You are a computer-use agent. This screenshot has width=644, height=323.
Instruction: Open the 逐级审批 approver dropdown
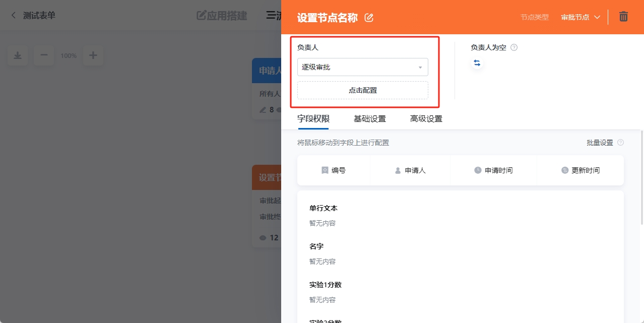[362, 67]
